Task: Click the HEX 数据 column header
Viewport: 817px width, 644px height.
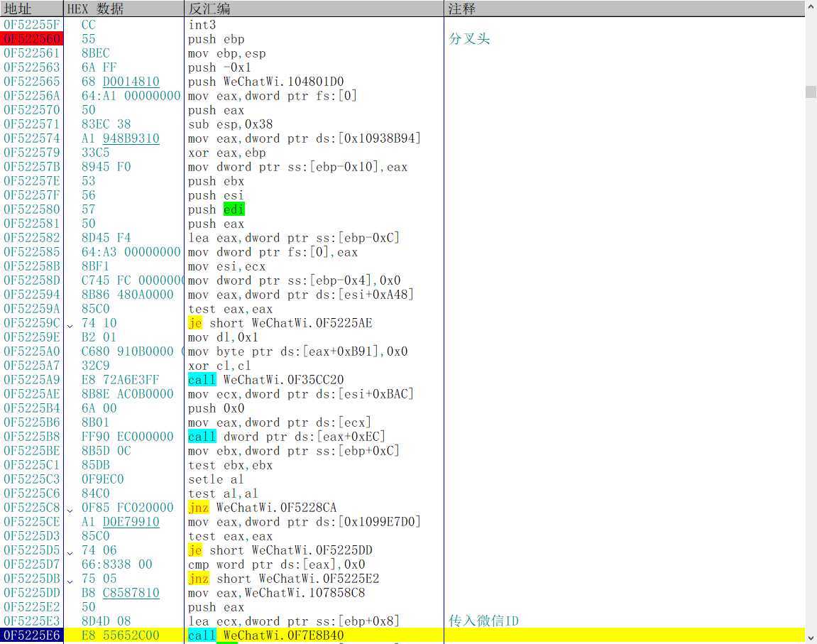Action: click(x=124, y=9)
